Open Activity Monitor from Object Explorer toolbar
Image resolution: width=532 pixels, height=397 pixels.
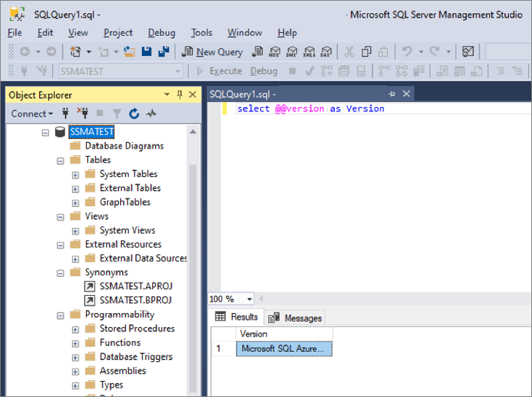pos(151,114)
